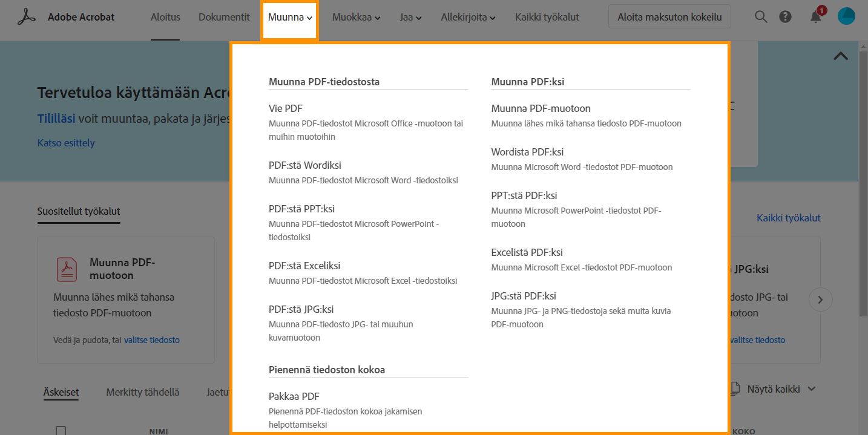
Task: Click the help question mark icon
Action: 786,17
